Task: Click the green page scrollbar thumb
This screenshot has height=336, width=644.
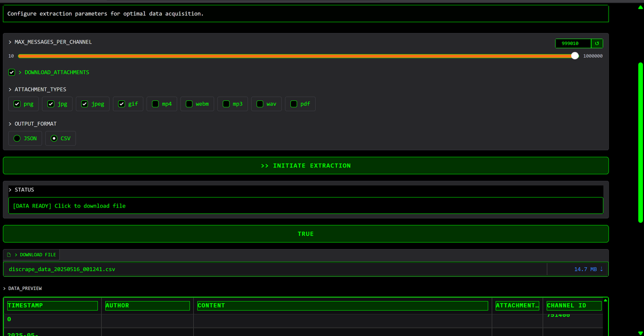Action: (x=640, y=142)
